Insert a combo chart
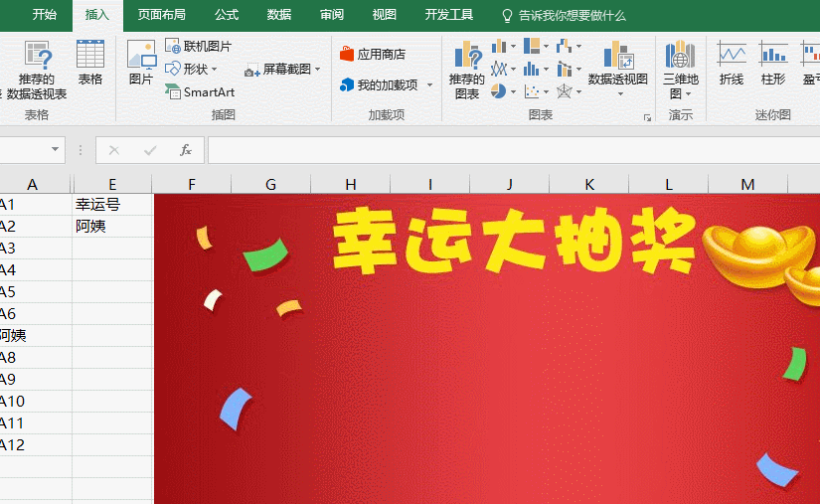The height and width of the screenshot is (504, 820). coord(564,69)
